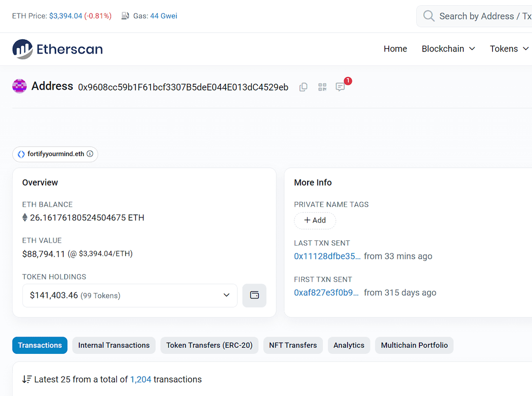The image size is (532, 396).
Task: Click the sort icon before Latest 25
Action: 27,380
